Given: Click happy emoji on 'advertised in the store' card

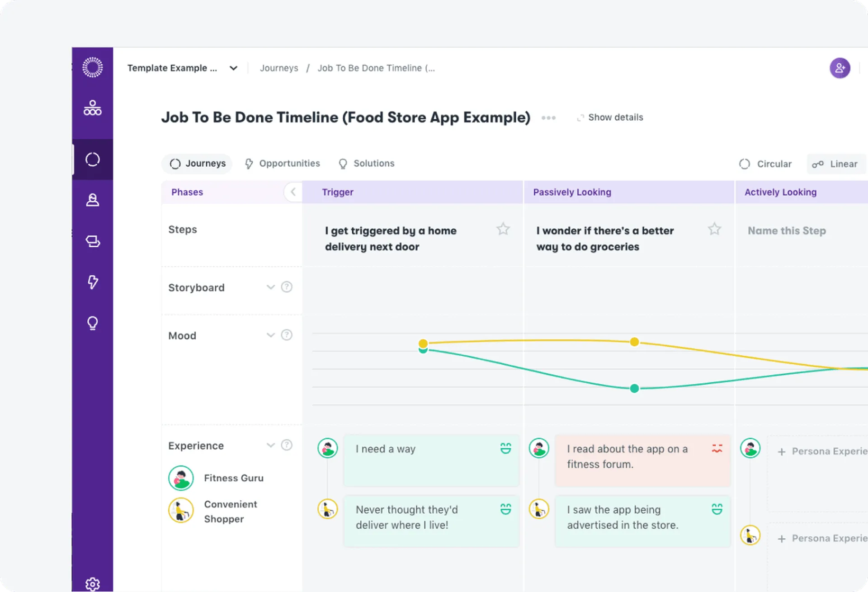Looking at the screenshot, I should coord(717,509).
